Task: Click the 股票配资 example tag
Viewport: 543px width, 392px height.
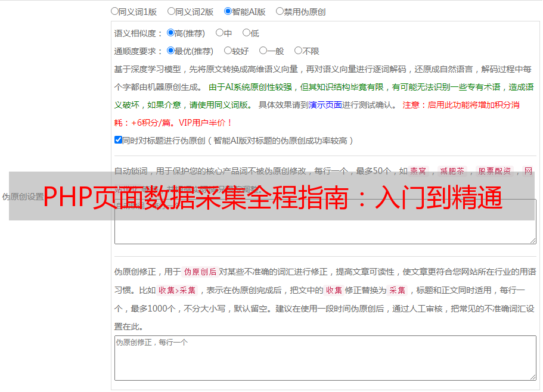Action: tap(495, 171)
